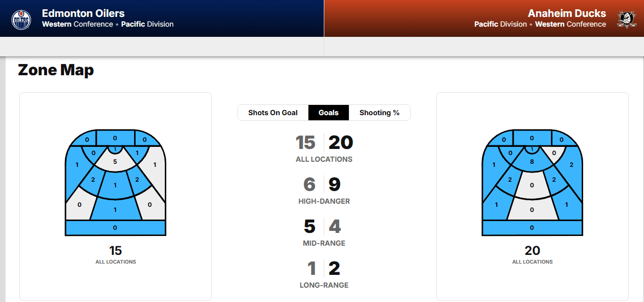The width and height of the screenshot is (644, 302).
Task: Select Ducks gray zone right of the crease
Action: (554, 153)
